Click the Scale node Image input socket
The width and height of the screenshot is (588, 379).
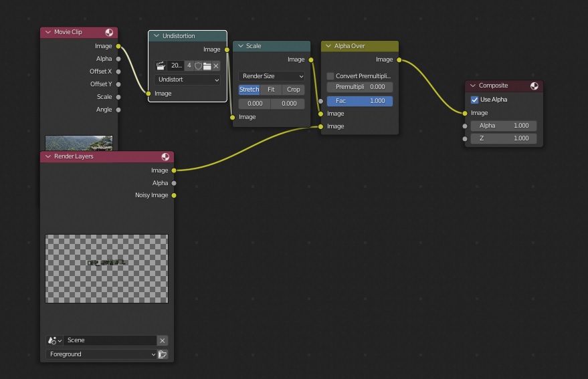tap(233, 118)
